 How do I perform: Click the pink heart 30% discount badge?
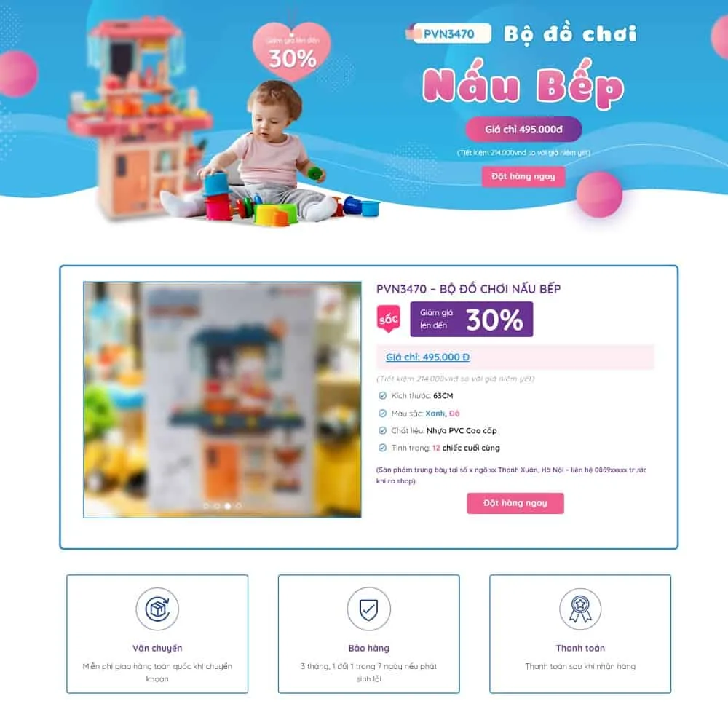tap(292, 51)
